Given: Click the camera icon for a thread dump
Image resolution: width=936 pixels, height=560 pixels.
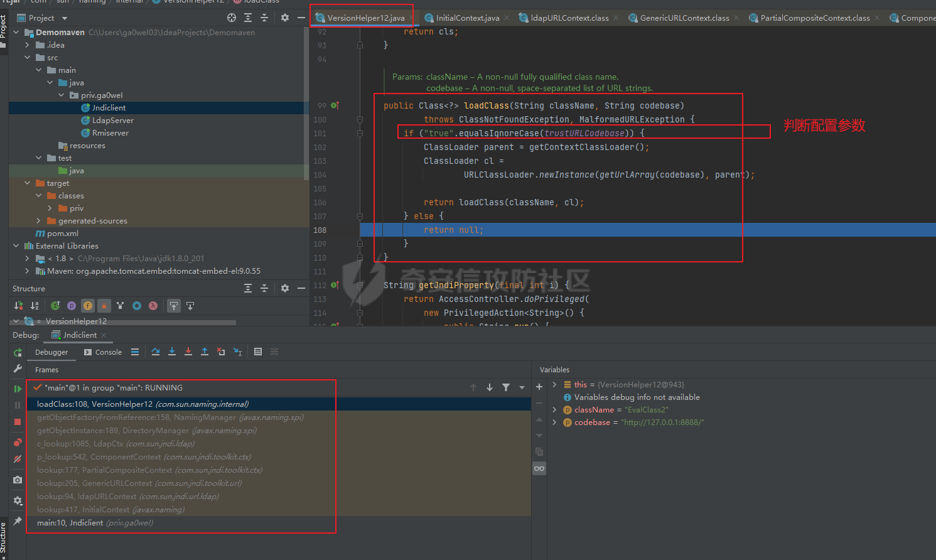Looking at the screenshot, I should click(18, 480).
